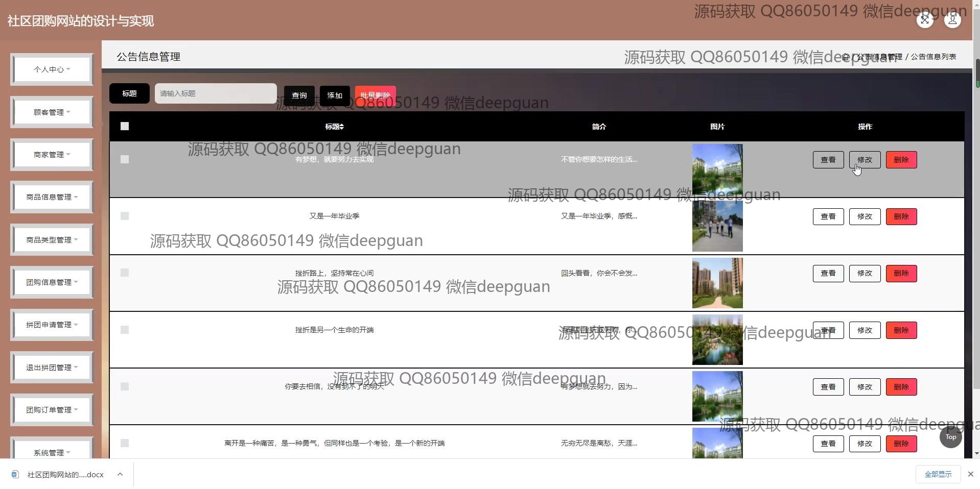Screen dimensions: 980x489
Task: Click the 请输入标题 search field
Action: click(x=216, y=93)
